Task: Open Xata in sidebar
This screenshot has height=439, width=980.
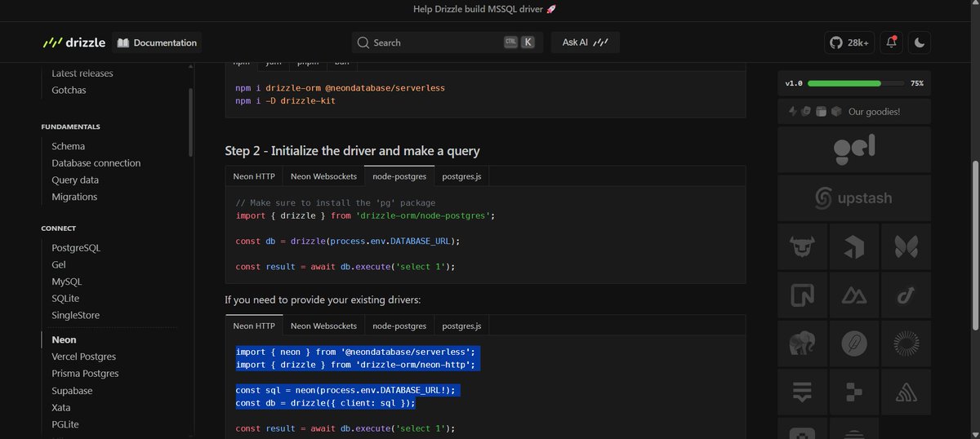Action: click(62, 407)
